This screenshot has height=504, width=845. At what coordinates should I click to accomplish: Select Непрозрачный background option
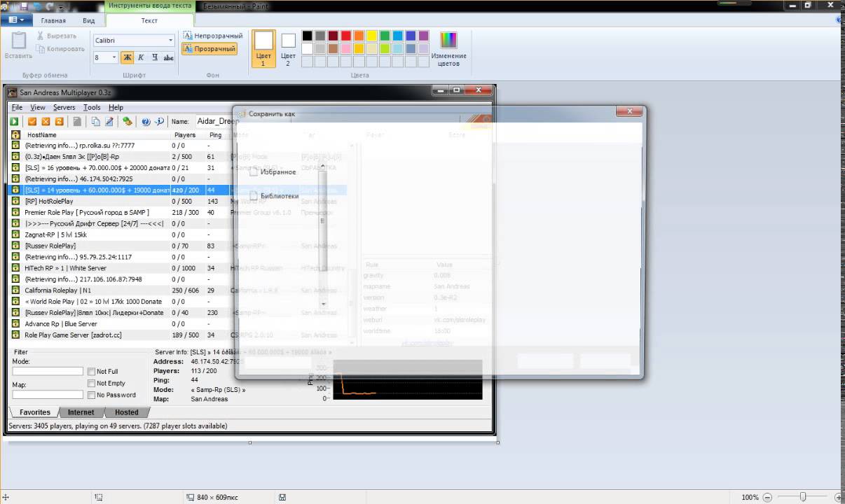click(x=213, y=36)
